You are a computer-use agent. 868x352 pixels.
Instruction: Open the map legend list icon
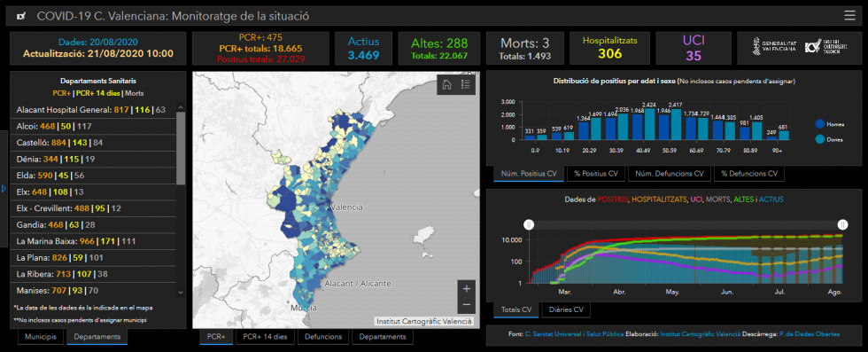466,84
